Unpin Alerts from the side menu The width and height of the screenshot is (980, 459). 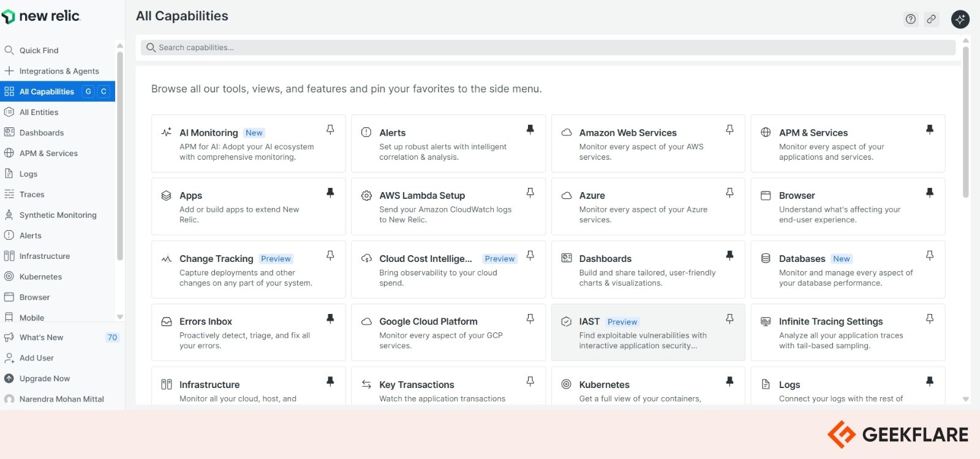tap(530, 130)
